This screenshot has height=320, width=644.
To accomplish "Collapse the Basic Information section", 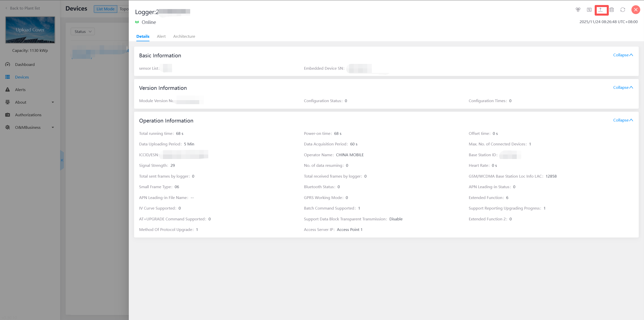I will [623, 55].
